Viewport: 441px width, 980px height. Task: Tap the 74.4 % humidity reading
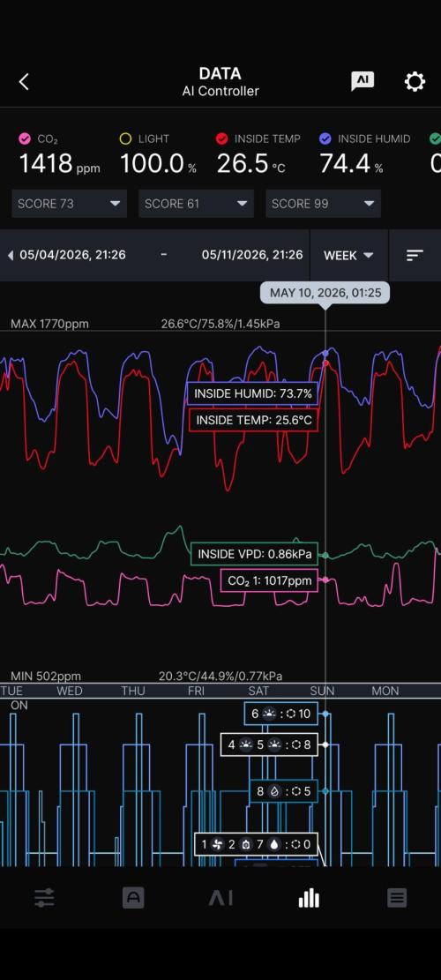[x=351, y=164]
